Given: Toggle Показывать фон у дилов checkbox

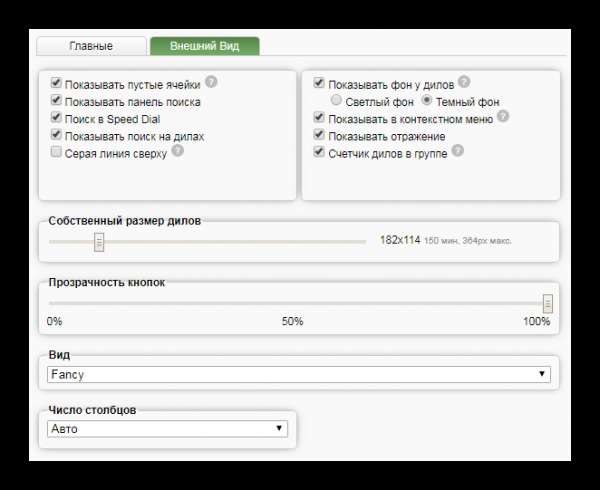Looking at the screenshot, I should point(319,83).
